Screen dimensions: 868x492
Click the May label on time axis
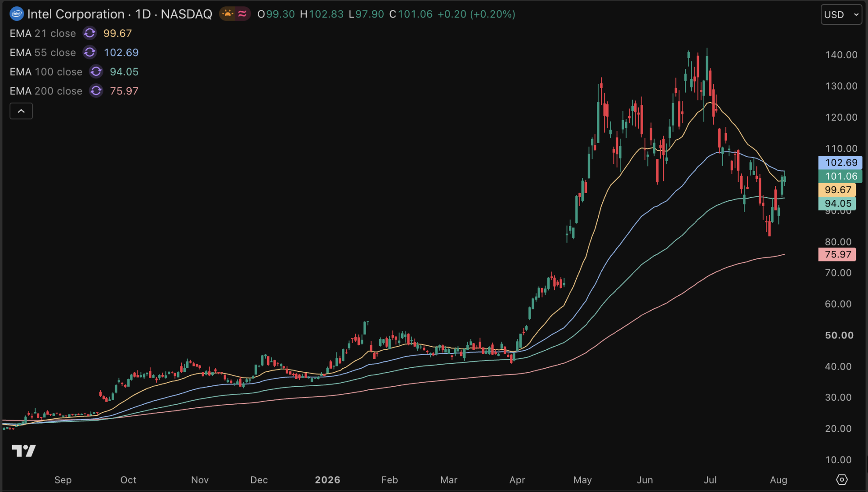coord(582,480)
